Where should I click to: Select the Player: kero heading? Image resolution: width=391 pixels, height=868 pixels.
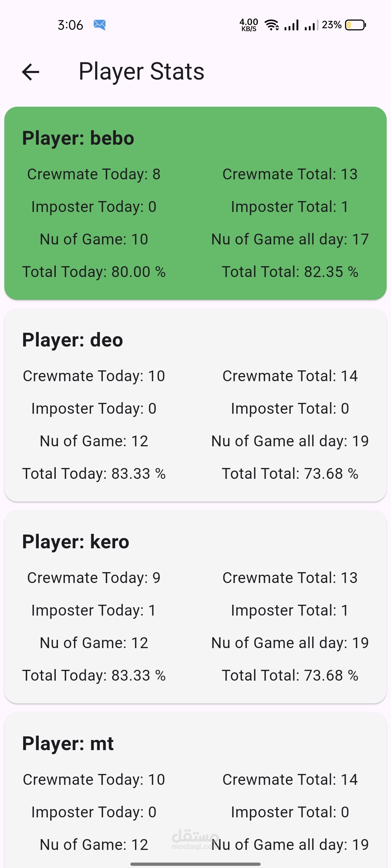tap(75, 542)
